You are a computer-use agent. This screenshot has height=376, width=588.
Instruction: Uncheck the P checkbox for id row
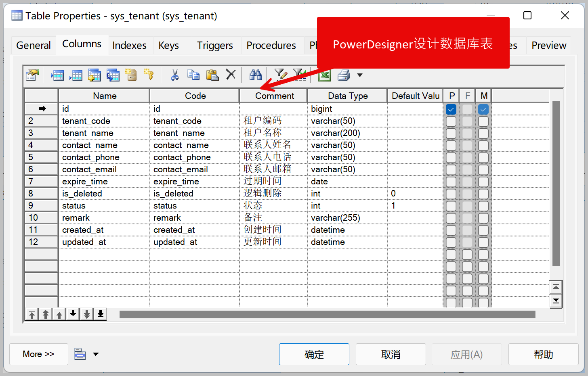click(451, 109)
